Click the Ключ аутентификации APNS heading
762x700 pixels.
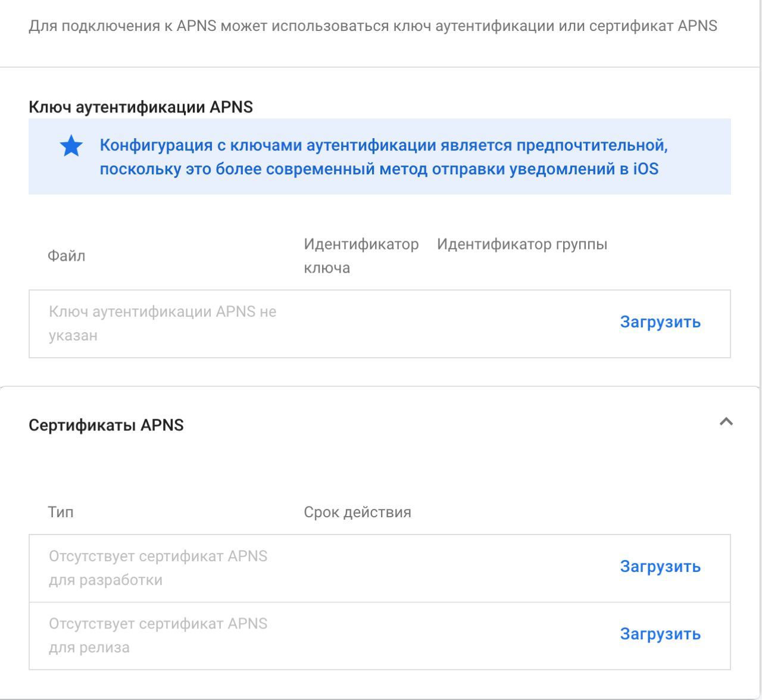140,107
